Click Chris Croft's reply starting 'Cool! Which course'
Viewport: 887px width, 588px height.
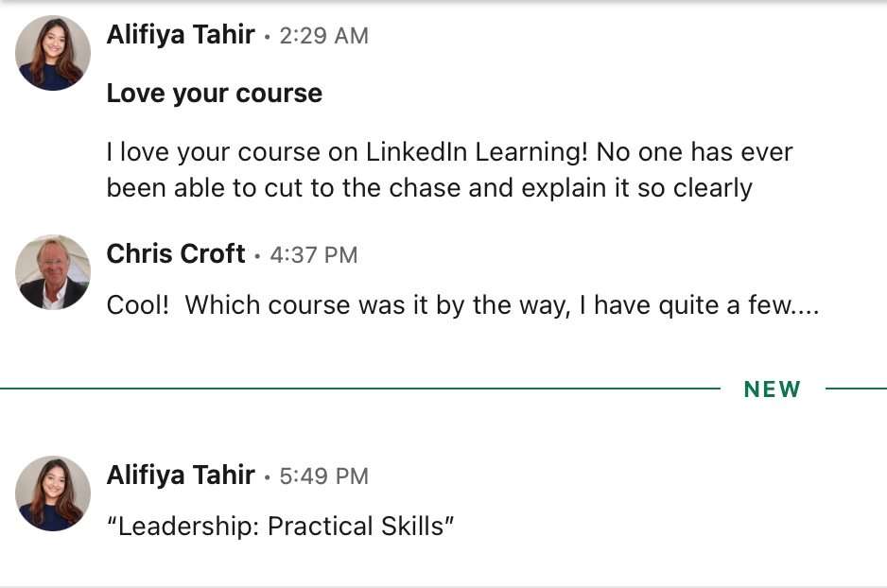(x=461, y=305)
